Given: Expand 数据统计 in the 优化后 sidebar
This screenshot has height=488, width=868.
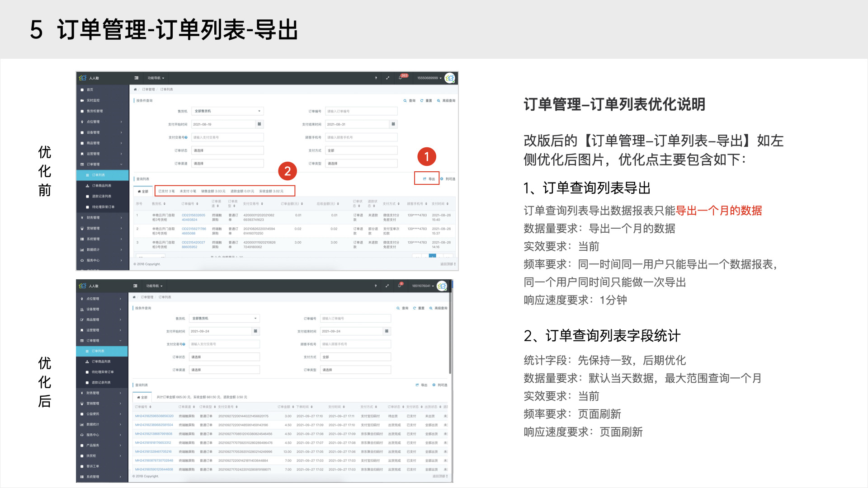Looking at the screenshot, I should point(102,424).
